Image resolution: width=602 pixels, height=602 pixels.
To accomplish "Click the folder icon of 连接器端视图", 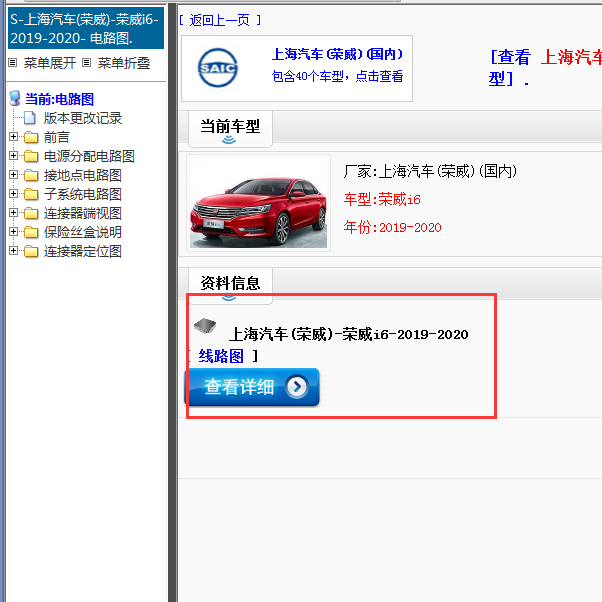I will [31, 213].
